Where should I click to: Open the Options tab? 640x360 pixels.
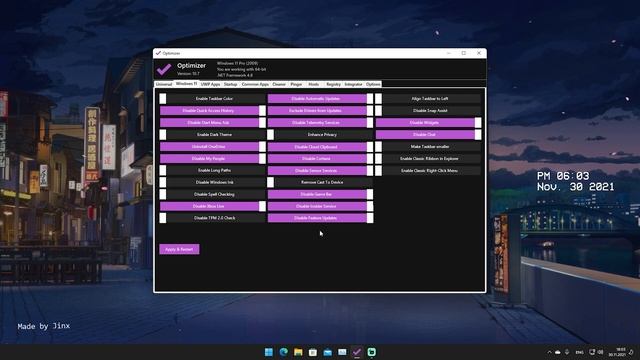(x=373, y=84)
